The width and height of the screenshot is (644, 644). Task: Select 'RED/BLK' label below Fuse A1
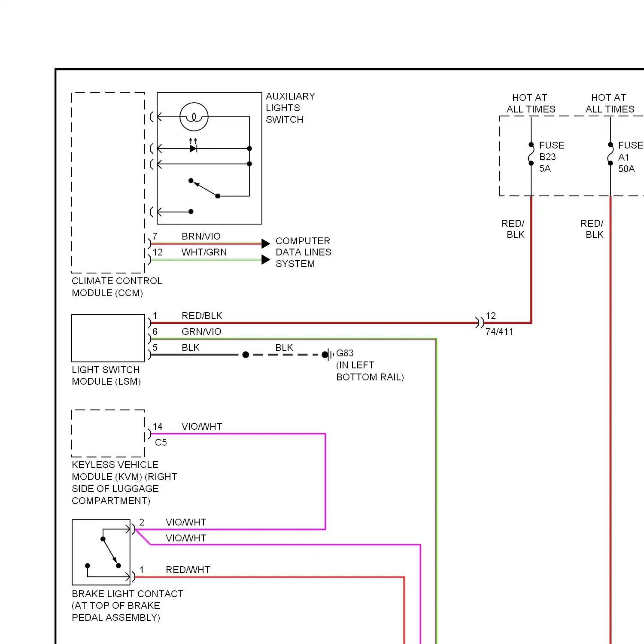(x=592, y=229)
